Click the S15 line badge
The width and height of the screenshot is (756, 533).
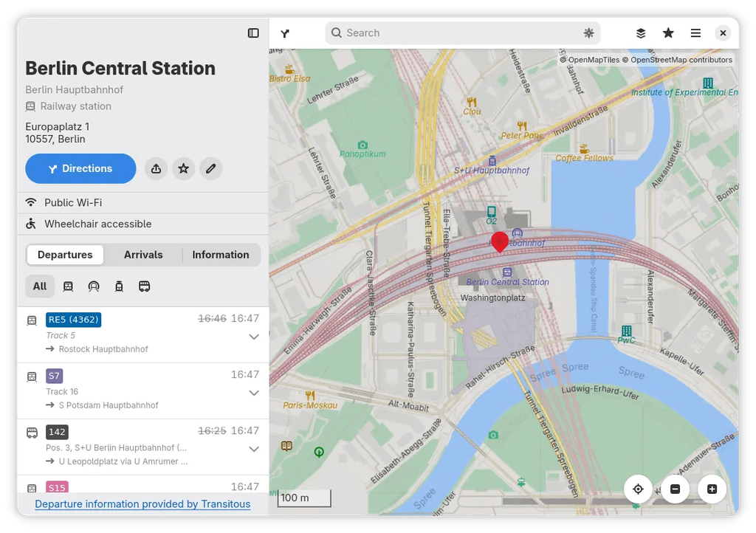[57, 486]
